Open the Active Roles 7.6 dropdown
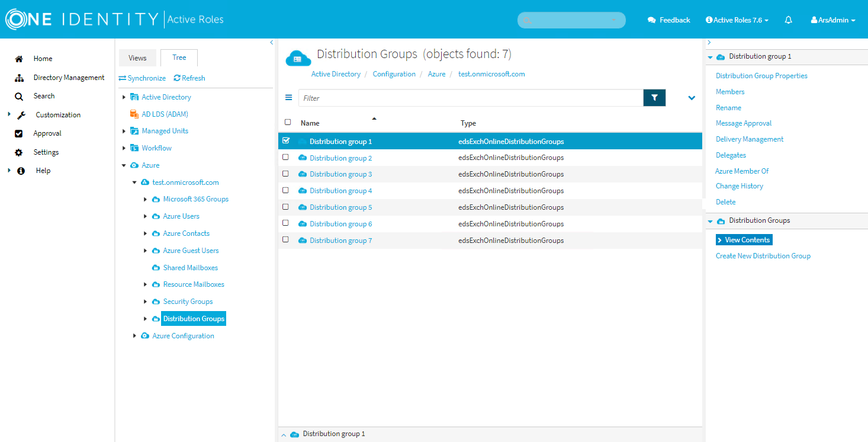 (x=737, y=20)
